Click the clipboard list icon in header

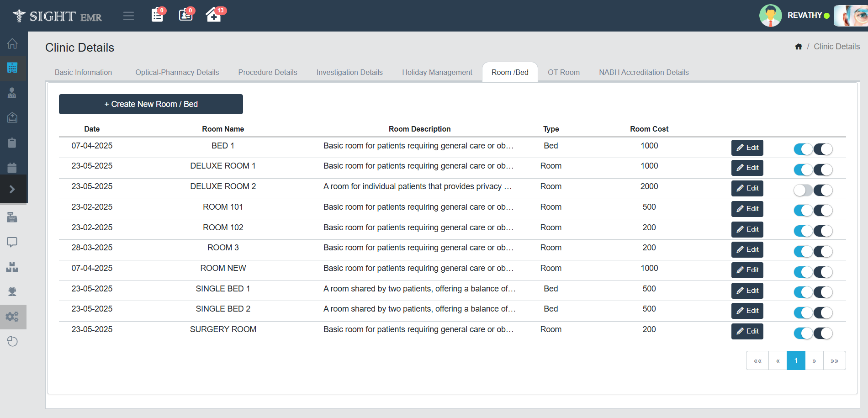click(157, 15)
